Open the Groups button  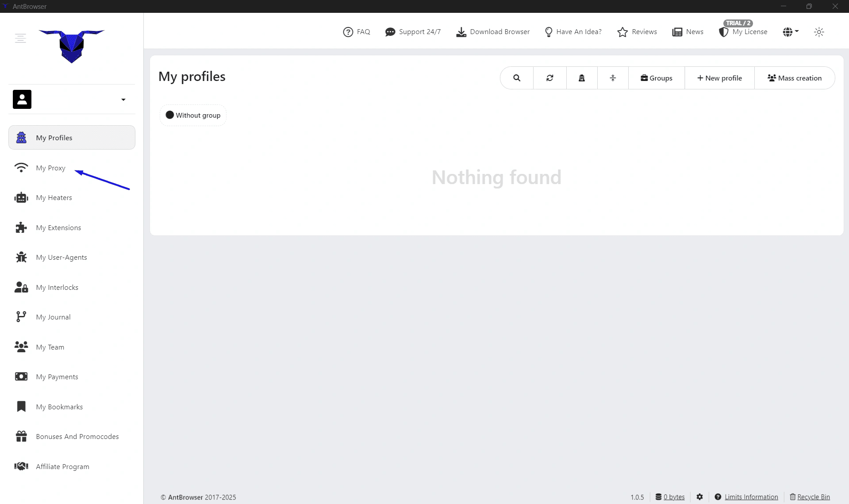[657, 78]
